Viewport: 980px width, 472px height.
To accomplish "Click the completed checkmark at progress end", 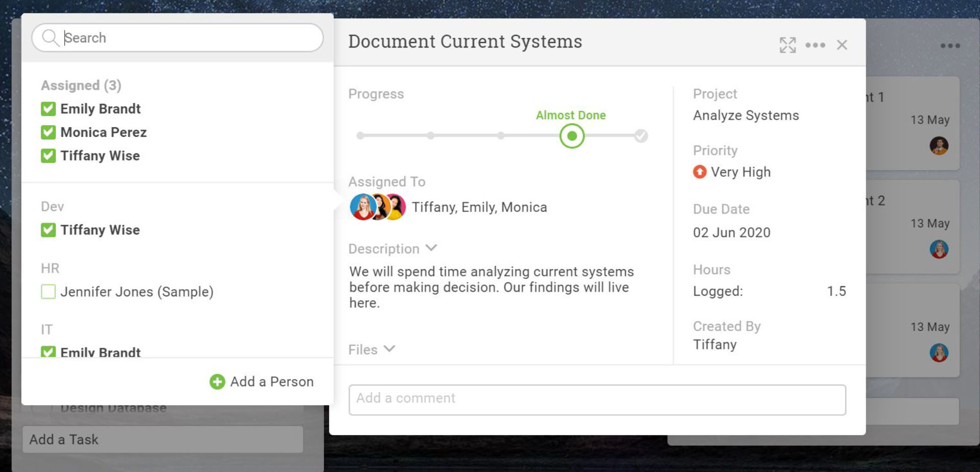I will coord(641,136).
